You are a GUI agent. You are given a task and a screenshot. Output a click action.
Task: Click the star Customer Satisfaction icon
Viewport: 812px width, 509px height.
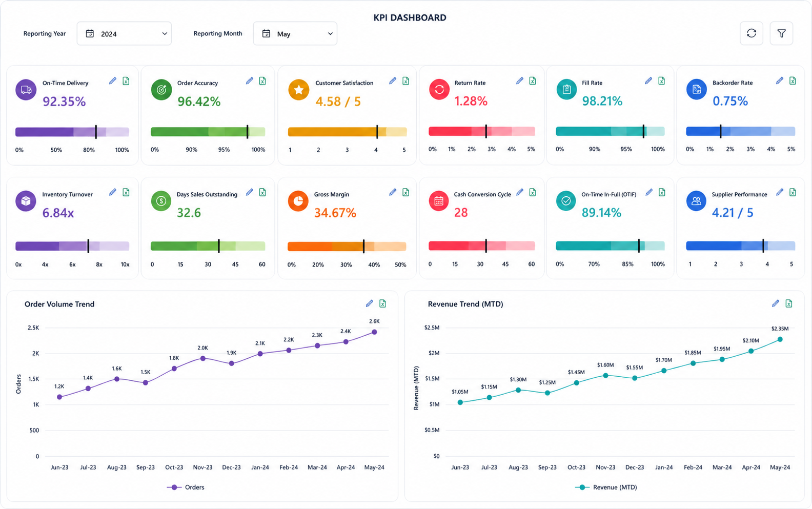(298, 90)
